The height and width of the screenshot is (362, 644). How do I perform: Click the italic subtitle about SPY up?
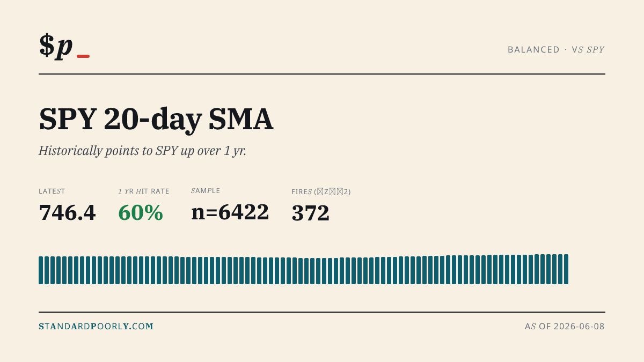tap(142, 151)
